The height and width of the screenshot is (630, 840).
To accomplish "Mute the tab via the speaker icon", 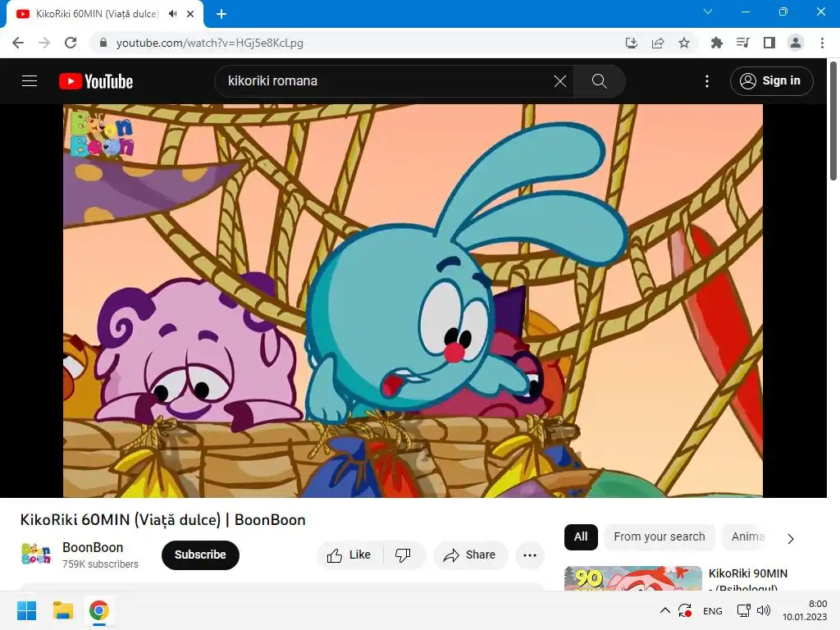I will pyautogui.click(x=172, y=14).
